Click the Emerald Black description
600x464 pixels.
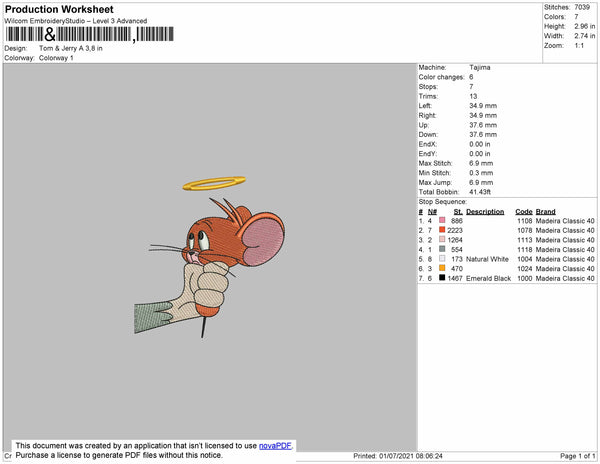pos(489,278)
